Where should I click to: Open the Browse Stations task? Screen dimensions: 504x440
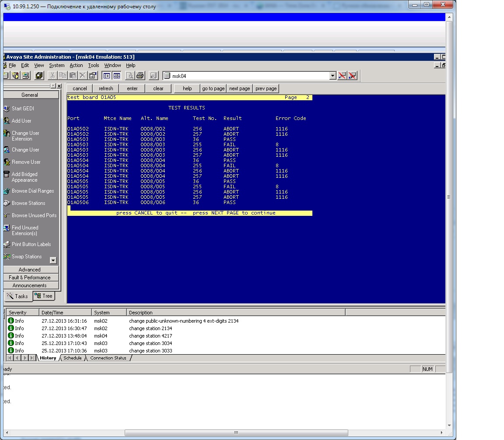(x=28, y=203)
